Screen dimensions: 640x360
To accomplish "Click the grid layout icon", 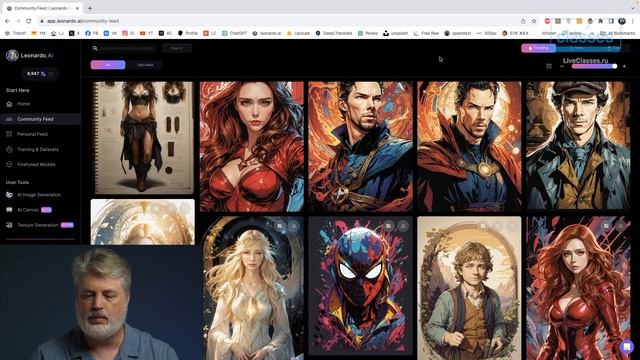I will coord(549,66).
